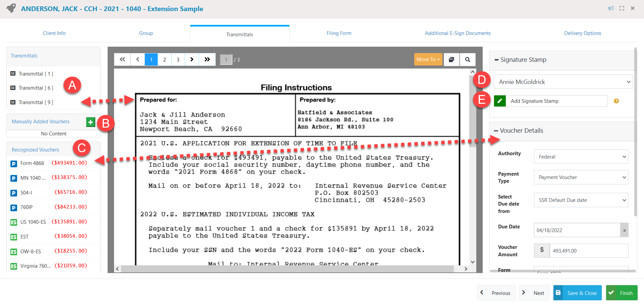Click the Next button
Screen dimensions: 644x308
(534, 293)
